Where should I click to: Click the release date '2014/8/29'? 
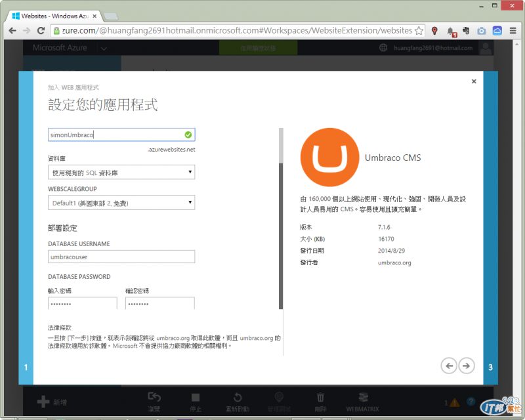tap(391, 251)
